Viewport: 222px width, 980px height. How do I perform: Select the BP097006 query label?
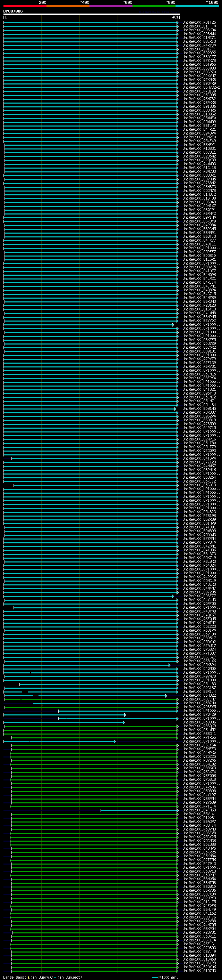pyautogui.click(x=13, y=11)
